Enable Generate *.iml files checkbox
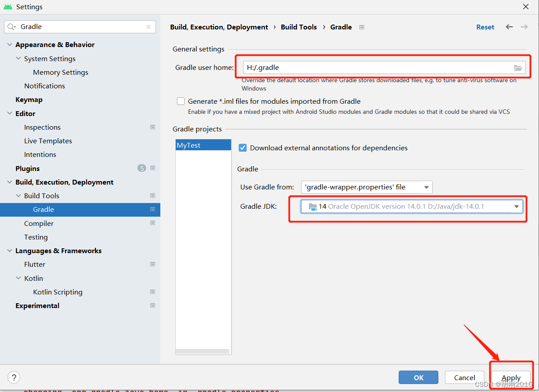Image resolution: width=539 pixels, height=392 pixels. pyautogui.click(x=181, y=101)
